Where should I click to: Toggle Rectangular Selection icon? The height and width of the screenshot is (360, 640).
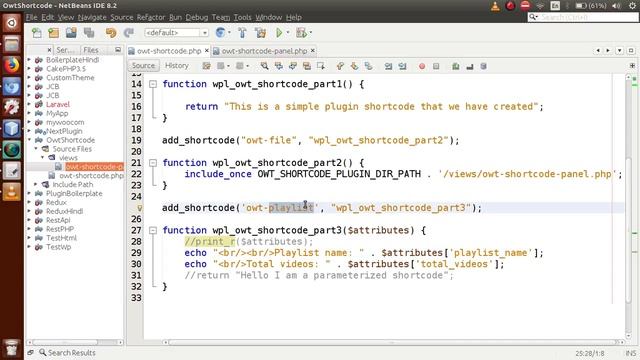click(x=321, y=66)
